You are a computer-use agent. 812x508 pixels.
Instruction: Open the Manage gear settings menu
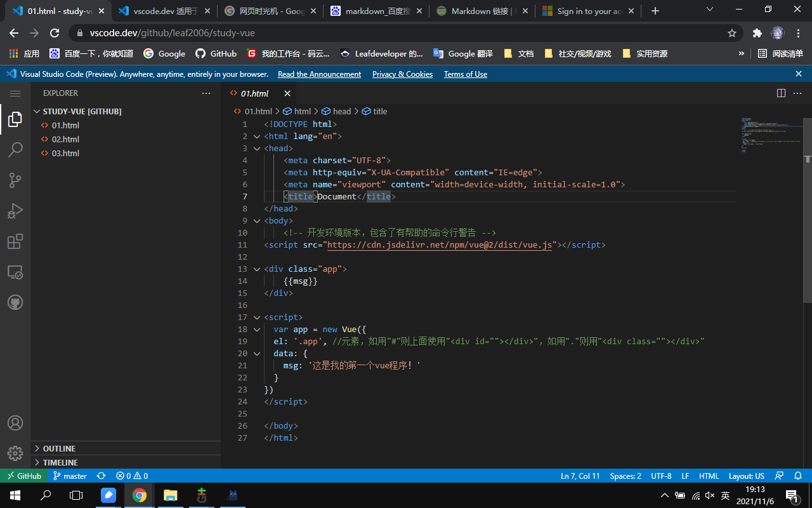(x=15, y=453)
